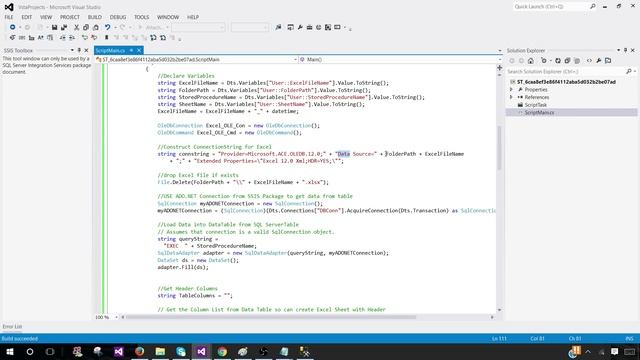Click the Undo arrow icon
Screen dimensions: 640x360
(x=107, y=27)
